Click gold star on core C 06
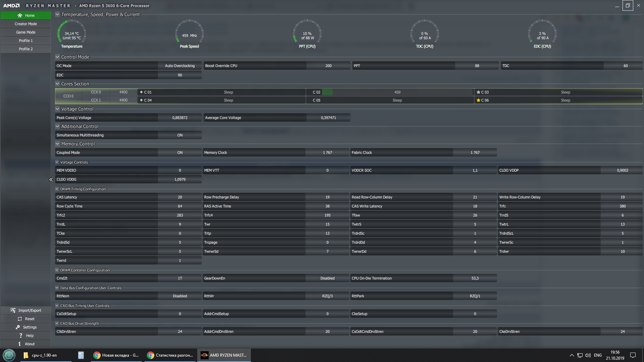 pyautogui.click(x=478, y=100)
